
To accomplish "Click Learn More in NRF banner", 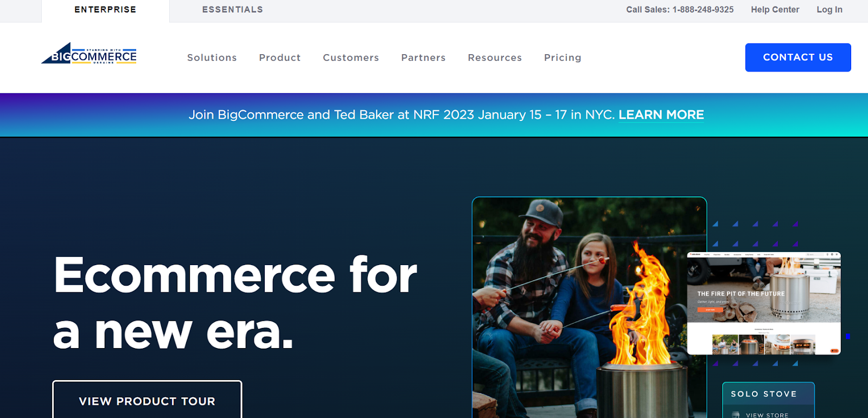I will pyautogui.click(x=661, y=115).
